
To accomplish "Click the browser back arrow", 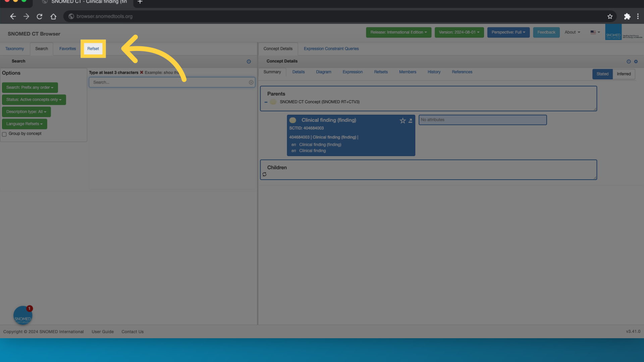I will pyautogui.click(x=13, y=16).
